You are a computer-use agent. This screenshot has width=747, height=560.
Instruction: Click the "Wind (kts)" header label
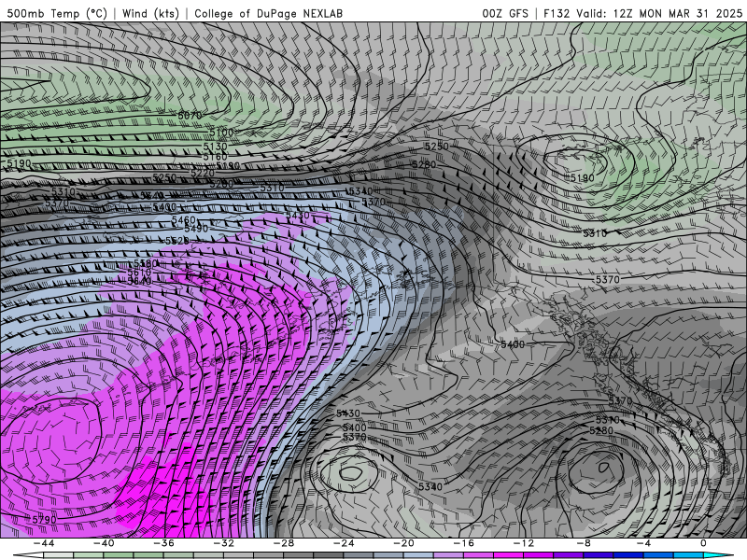151,13
